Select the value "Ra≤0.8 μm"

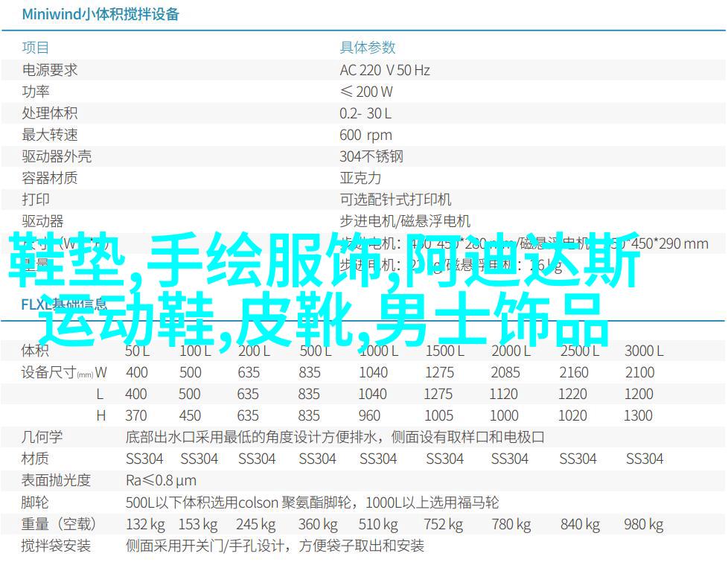161,480
